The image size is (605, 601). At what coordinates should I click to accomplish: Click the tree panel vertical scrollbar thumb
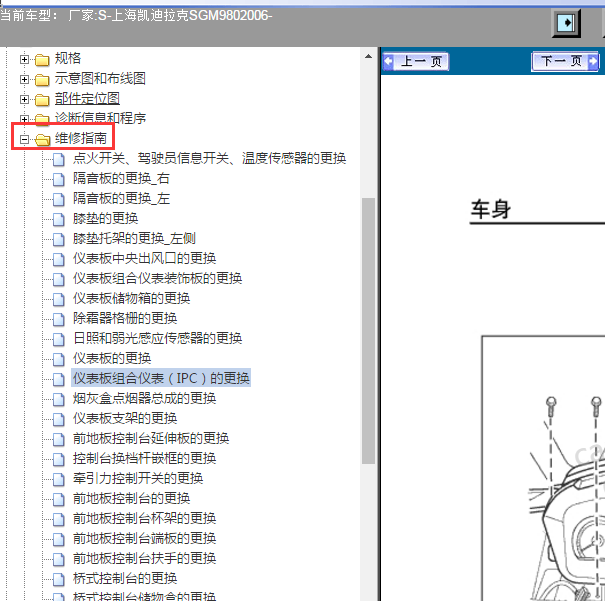click(368, 331)
